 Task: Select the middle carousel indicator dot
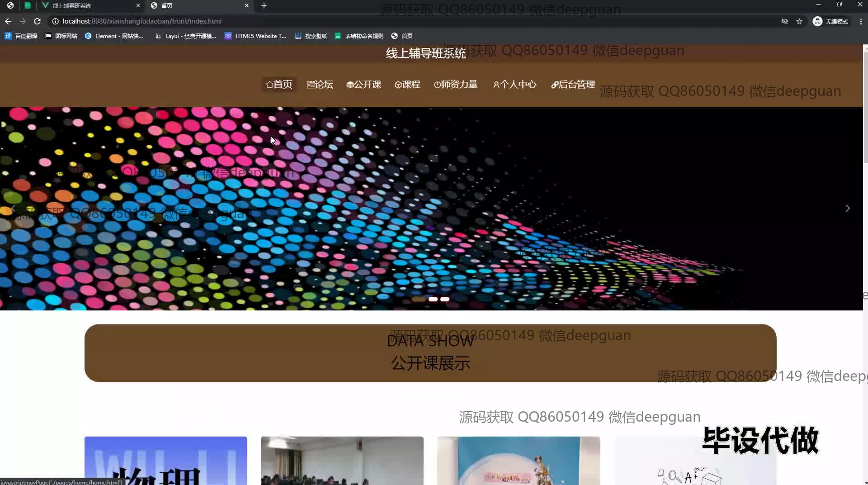coord(433,299)
